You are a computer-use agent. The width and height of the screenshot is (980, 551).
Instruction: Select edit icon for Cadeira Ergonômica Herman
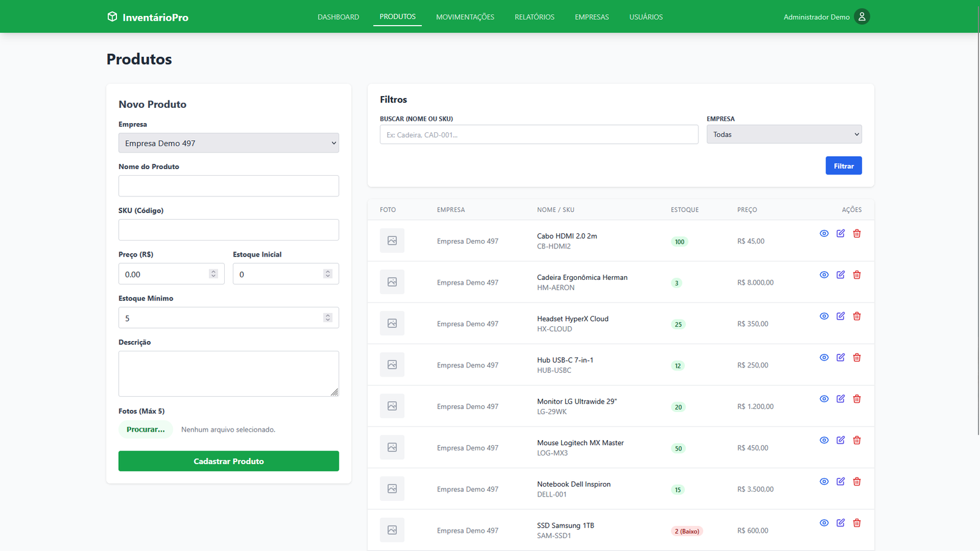840,275
